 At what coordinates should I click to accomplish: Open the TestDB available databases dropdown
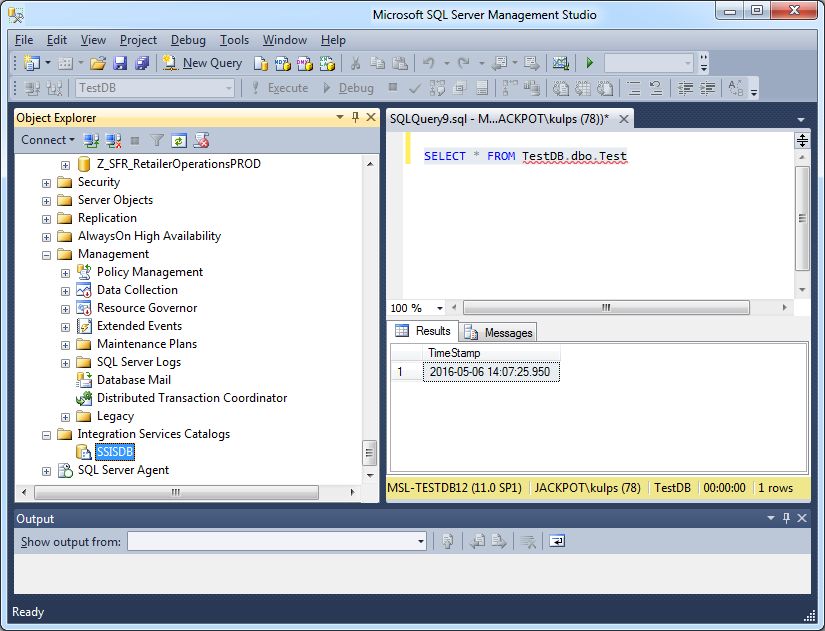(x=228, y=88)
